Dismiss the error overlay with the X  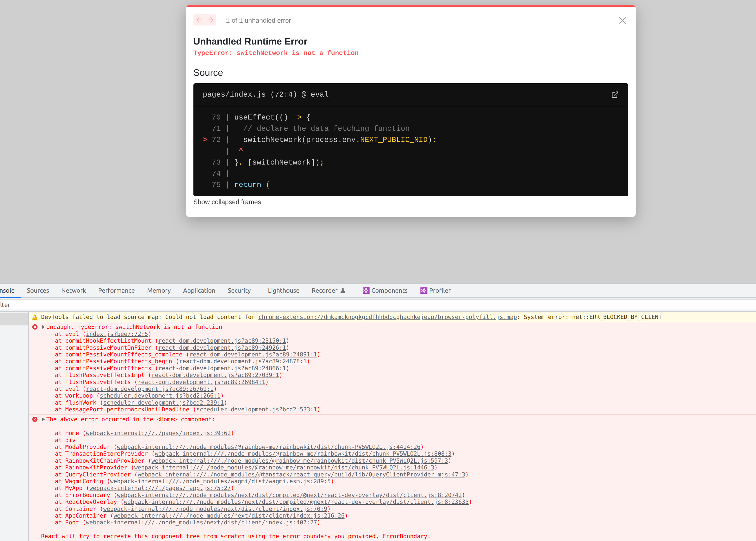pyautogui.click(x=622, y=20)
